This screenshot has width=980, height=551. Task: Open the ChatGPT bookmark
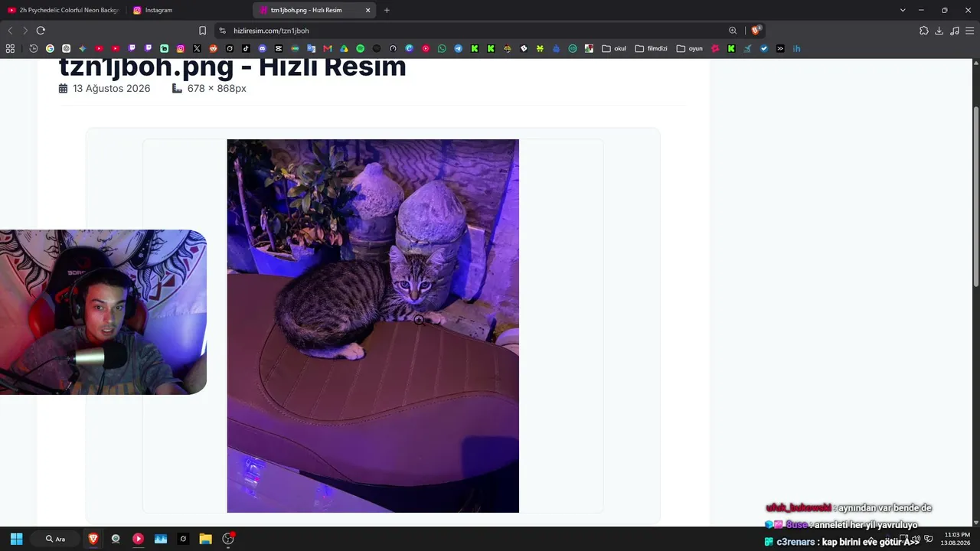pos(66,48)
